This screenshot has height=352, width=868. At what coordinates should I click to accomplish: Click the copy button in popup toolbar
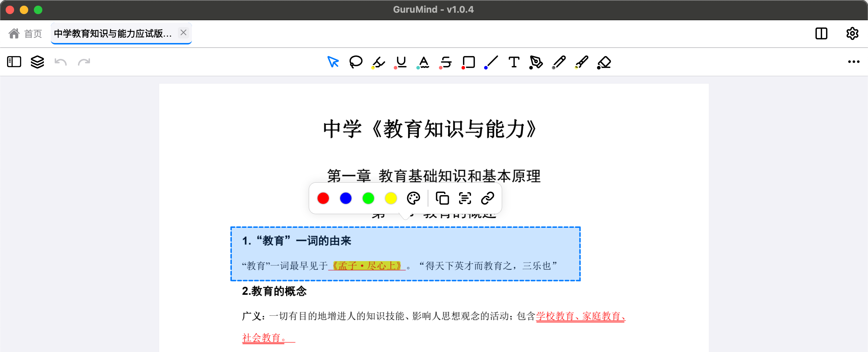442,198
